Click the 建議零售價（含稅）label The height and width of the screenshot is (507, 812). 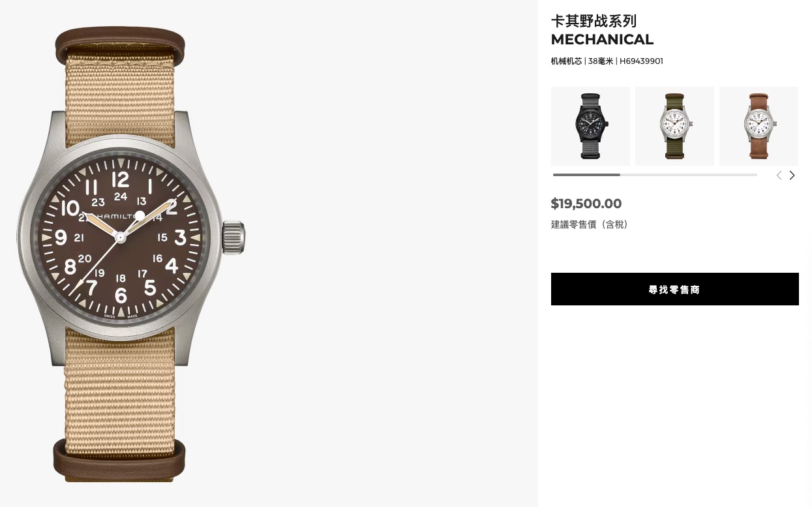(590, 224)
